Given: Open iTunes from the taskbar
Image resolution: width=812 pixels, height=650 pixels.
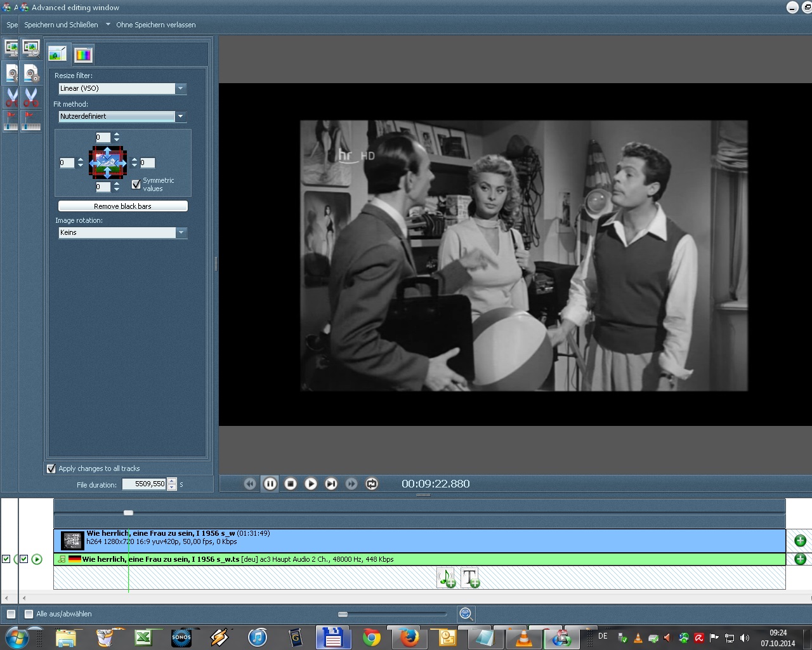Looking at the screenshot, I should coord(258,637).
